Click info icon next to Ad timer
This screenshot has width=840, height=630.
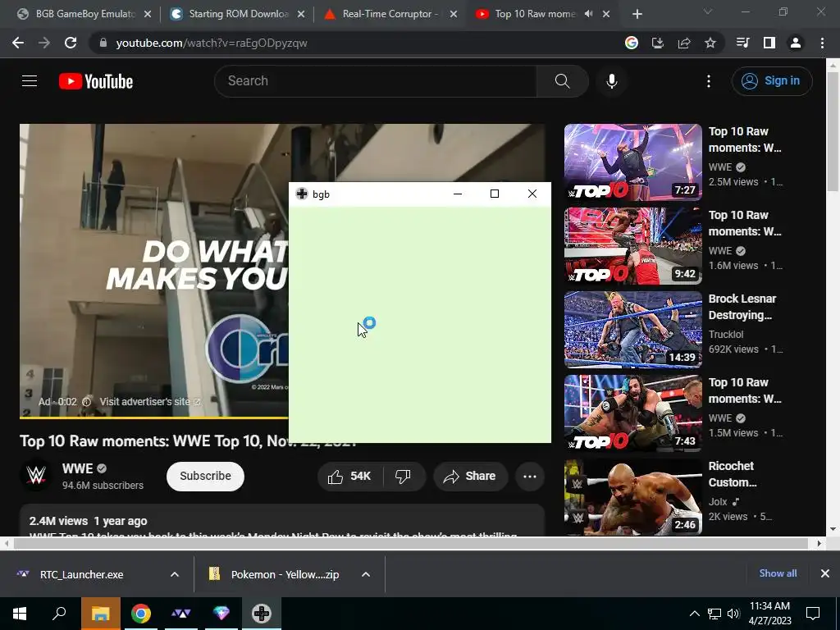(87, 402)
